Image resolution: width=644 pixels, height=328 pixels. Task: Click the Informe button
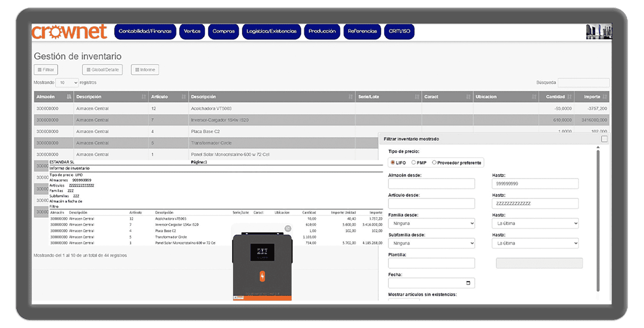tap(145, 70)
